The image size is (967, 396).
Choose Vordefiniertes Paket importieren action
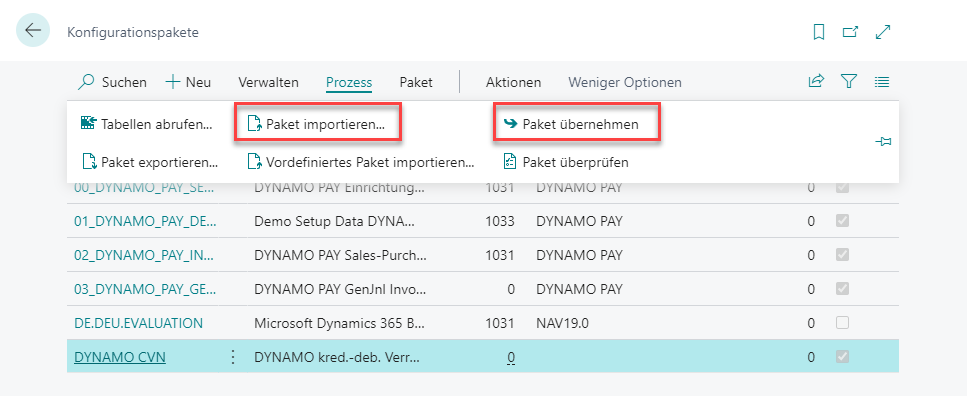pyautogui.click(x=360, y=162)
